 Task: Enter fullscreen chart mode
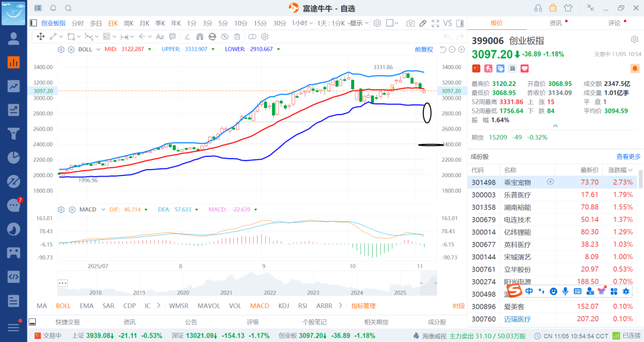click(435, 23)
